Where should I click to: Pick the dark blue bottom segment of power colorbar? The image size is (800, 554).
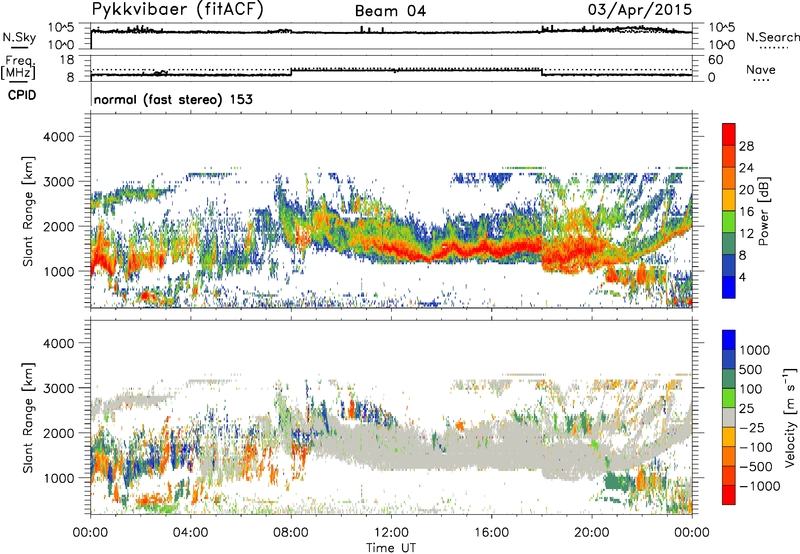click(x=729, y=287)
